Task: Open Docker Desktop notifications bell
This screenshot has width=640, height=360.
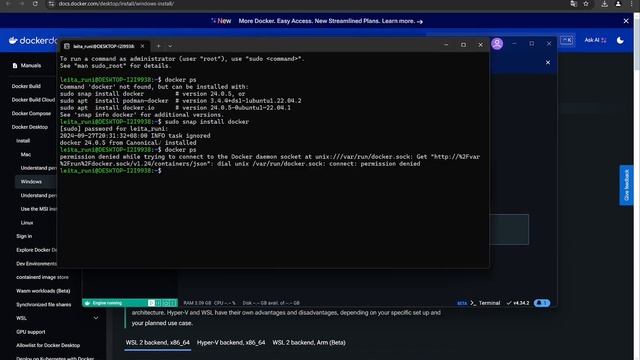Action: pyautogui.click(x=542, y=303)
